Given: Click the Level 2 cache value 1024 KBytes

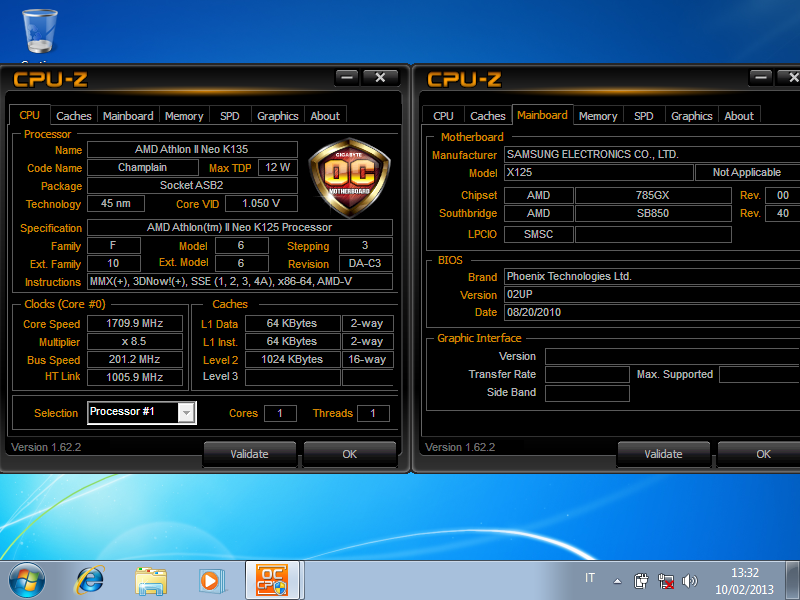Looking at the screenshot, I should (292, 359).
